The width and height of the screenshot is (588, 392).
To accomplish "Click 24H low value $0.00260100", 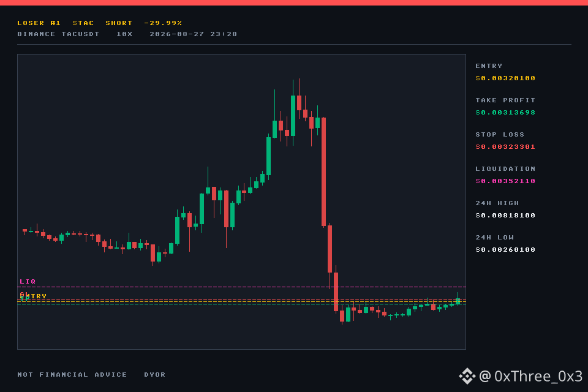I will 505,250.
